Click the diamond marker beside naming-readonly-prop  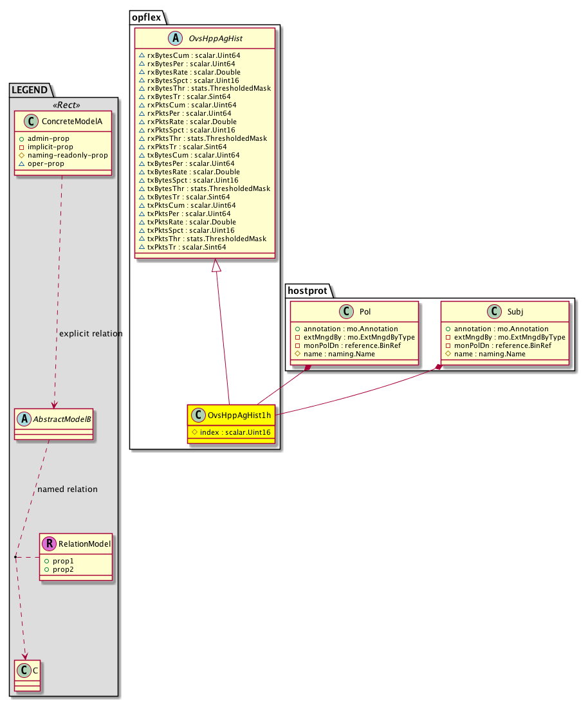[22, 155]
